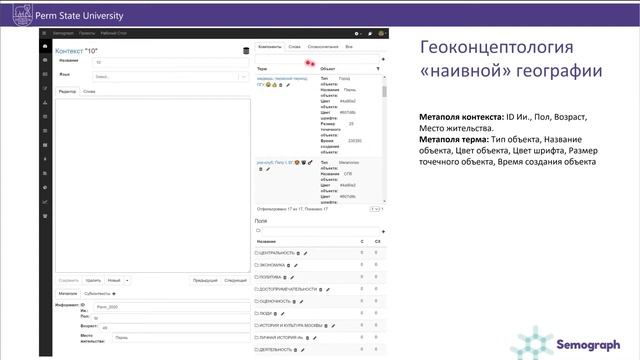Viewport: 640px width, 360px height.
Task: Edit the ЭКОНОМИКА field
Action: coord(296,265)
